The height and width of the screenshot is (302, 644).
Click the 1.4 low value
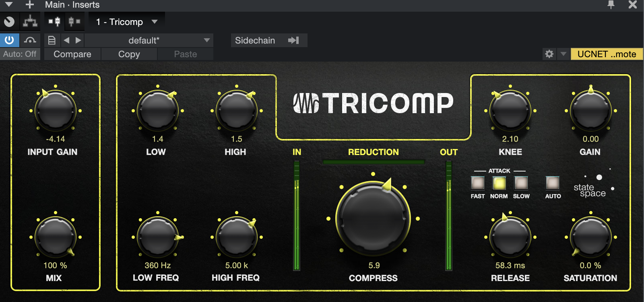coord(158,139)
